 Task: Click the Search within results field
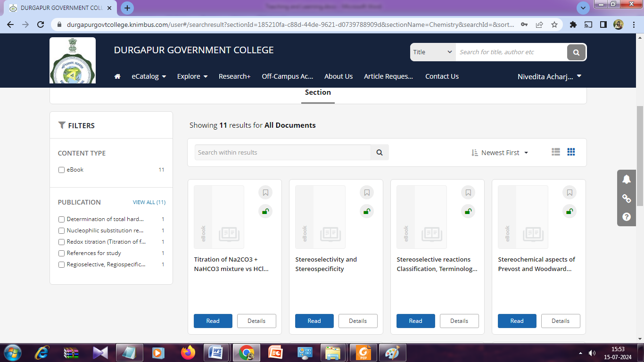[x=282, y=152]
